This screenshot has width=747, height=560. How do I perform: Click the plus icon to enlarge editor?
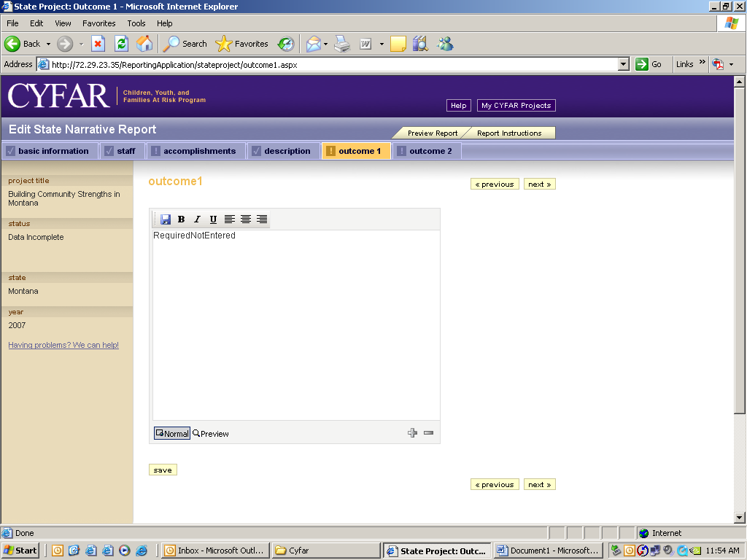(x=412, y=433)
